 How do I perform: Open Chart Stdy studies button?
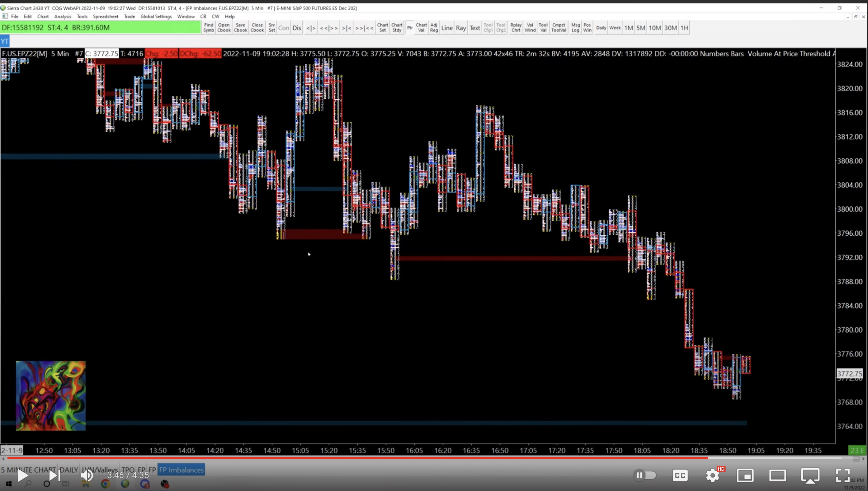coord(397,27)
